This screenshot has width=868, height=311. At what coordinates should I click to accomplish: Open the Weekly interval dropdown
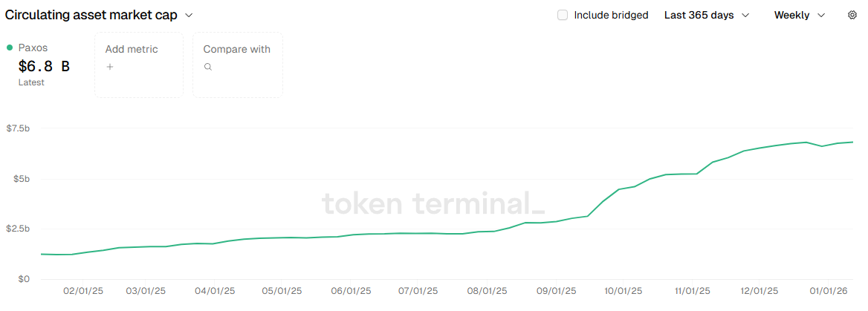(x=799, y=15)
